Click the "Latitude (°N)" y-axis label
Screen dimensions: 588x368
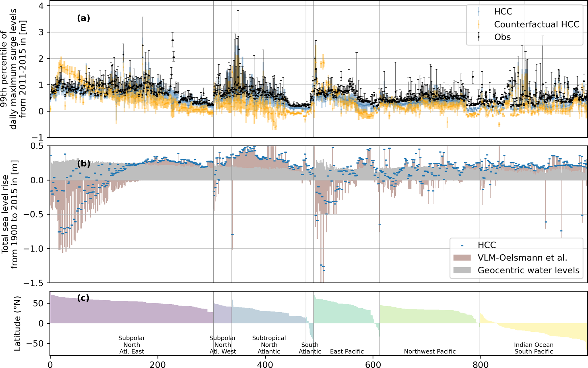[x=18, y=323]
